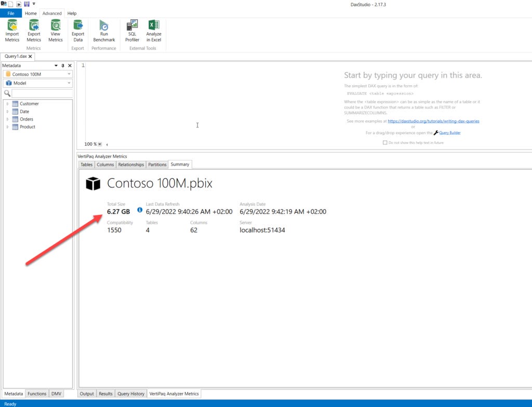This screenshot has width=532, height=407.
Task: Switch to the Columns metrics tab
Action: coord(105,165)
